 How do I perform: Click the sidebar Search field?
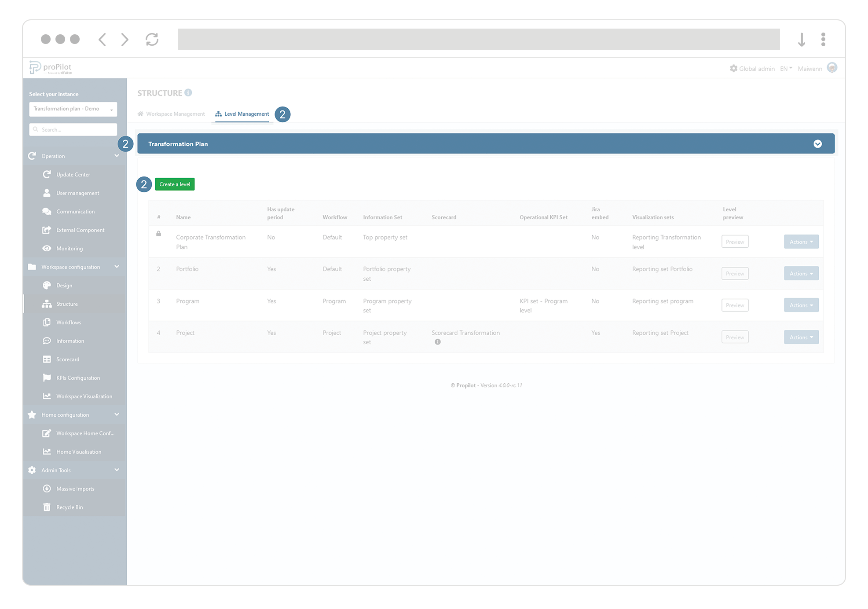coord(73,130)
